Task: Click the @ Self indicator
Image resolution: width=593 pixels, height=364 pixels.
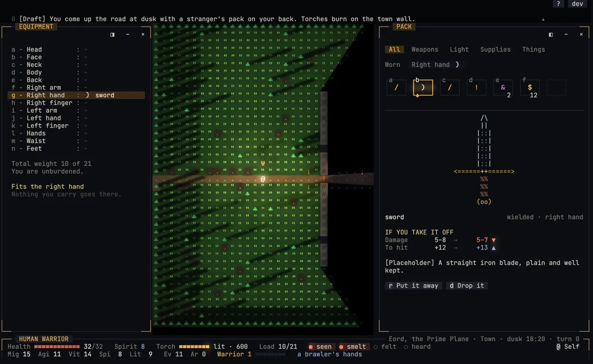Action: [568, 347]
